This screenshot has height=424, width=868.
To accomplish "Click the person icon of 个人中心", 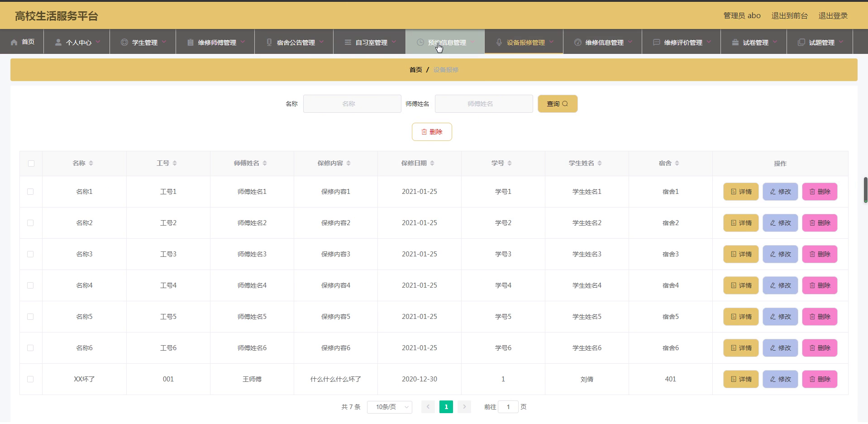I will point(58,42).
